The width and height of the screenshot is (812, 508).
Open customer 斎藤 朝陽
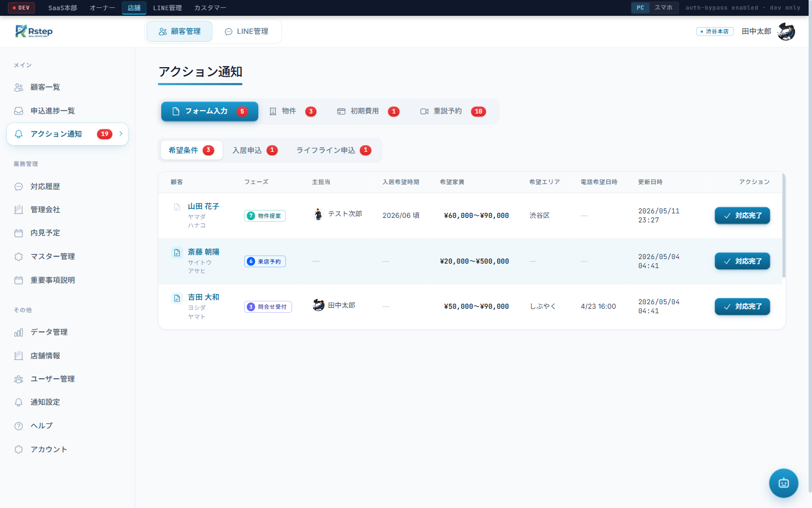click(x=204, y=252)
